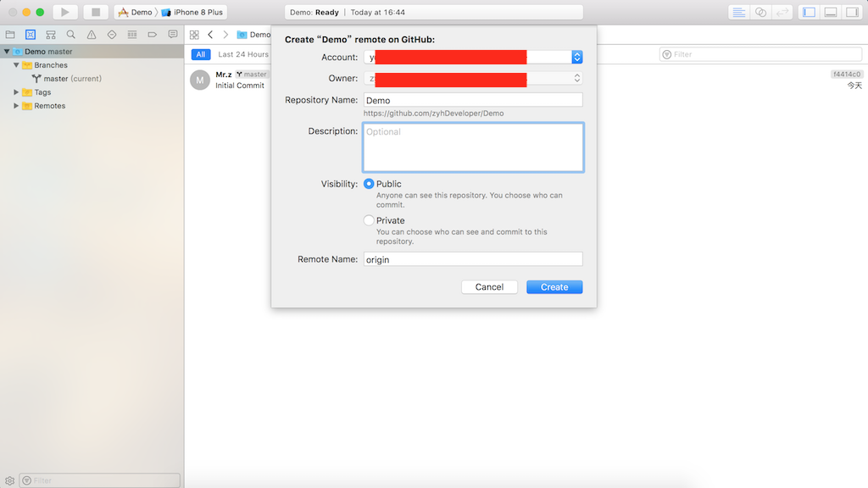Collapse the Branches folder
This screenshot has height=488, width=868.
point(16,64)
